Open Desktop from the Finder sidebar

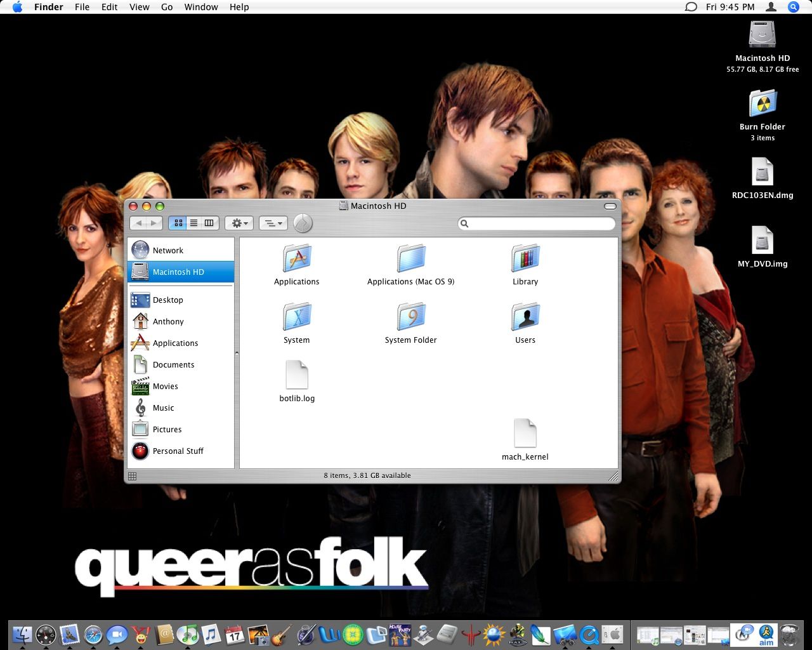point(181,300)
